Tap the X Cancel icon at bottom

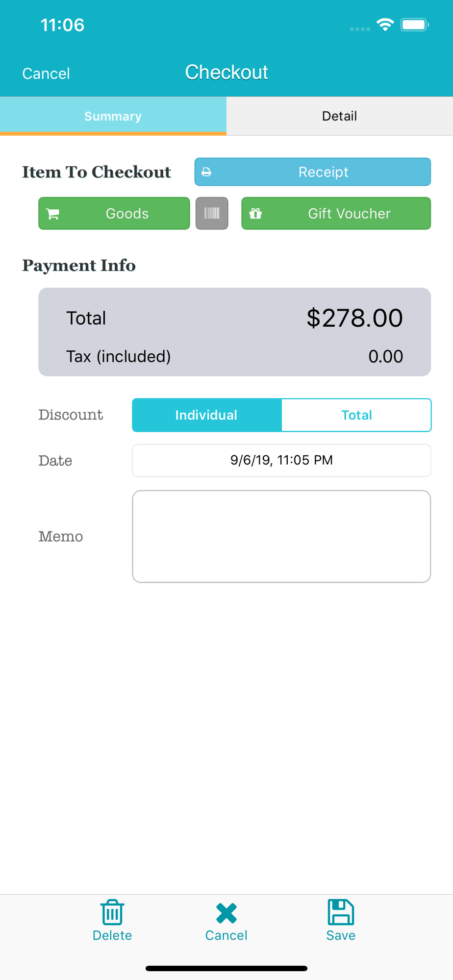coord(226,913)
